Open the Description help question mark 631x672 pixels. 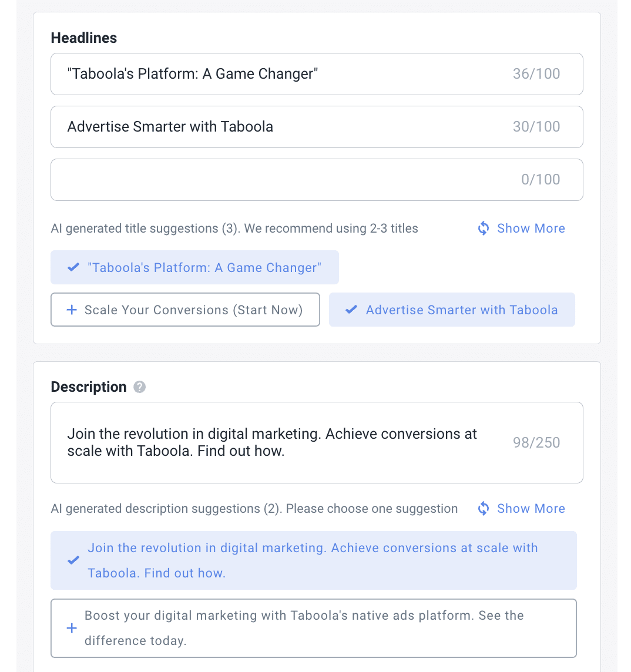(139, 387)
